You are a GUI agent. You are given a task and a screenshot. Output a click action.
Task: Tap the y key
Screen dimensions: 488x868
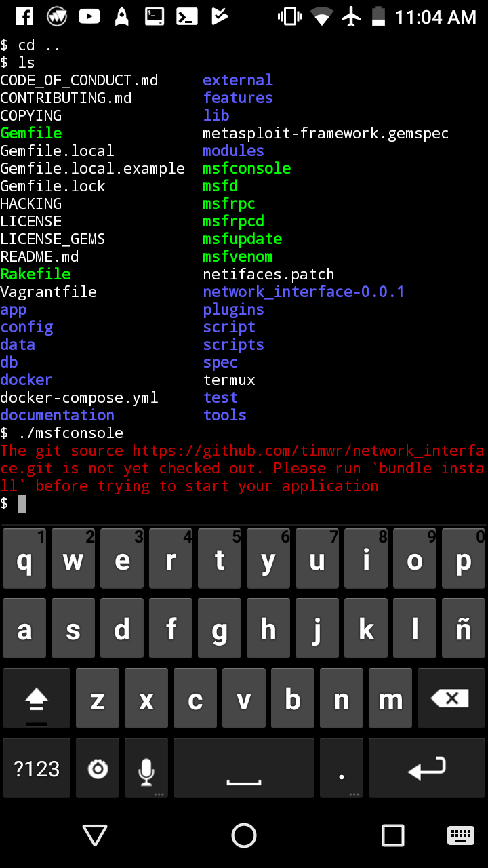coord(268,559)
